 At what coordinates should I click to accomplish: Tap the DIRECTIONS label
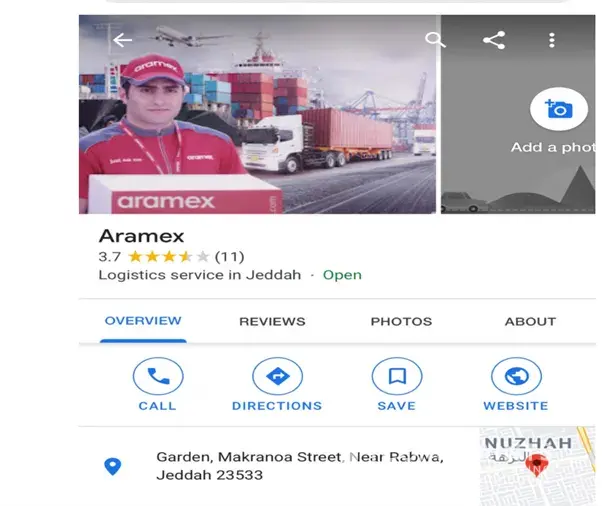(277, 406)
